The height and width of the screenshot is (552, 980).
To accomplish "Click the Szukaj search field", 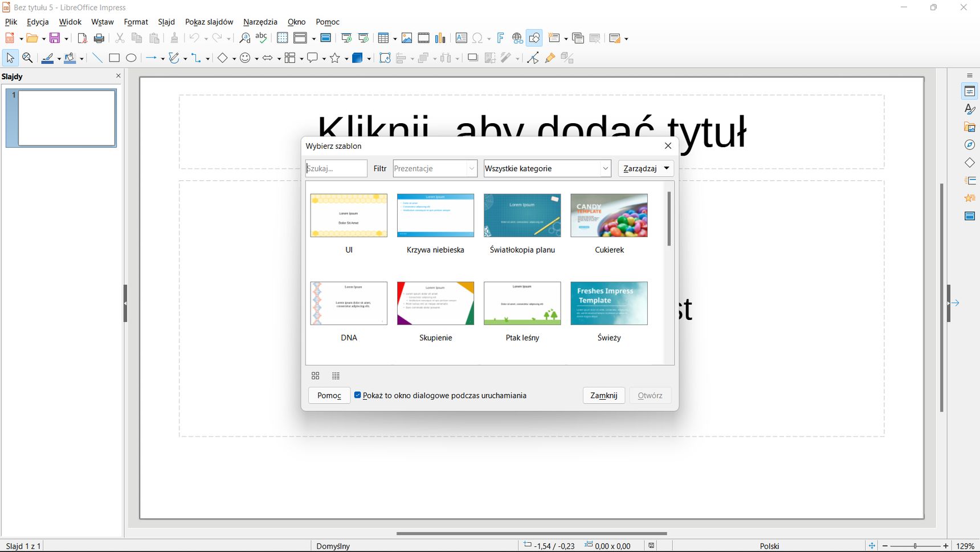I will [336, 168].
